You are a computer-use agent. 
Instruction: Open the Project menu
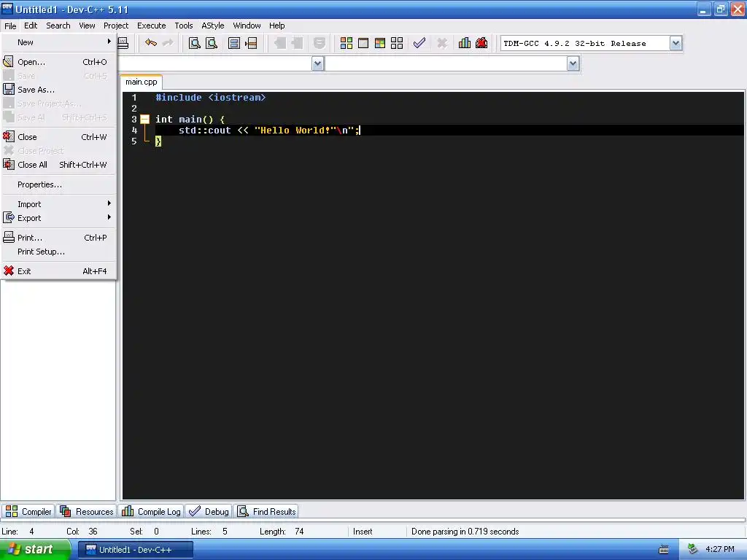116,26
